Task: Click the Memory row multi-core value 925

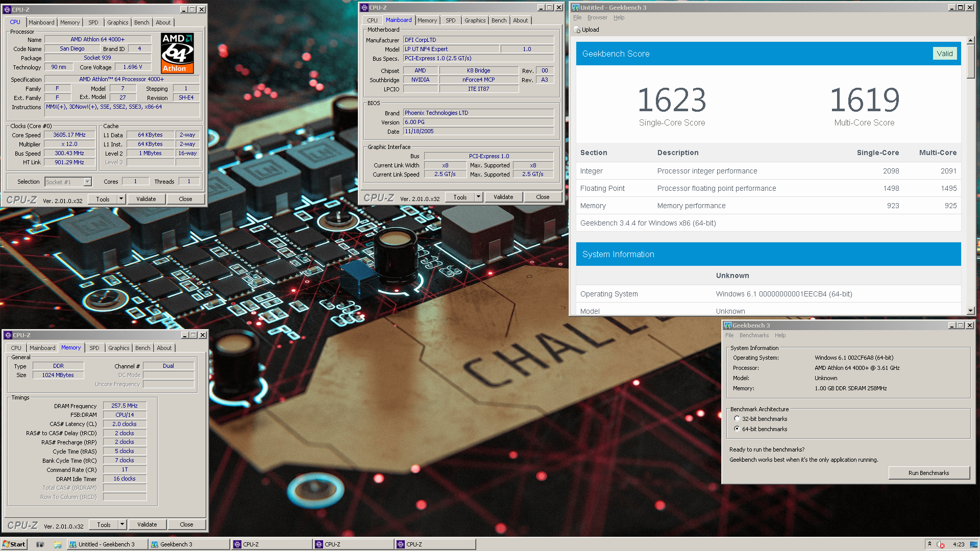Action: [950, 206]
